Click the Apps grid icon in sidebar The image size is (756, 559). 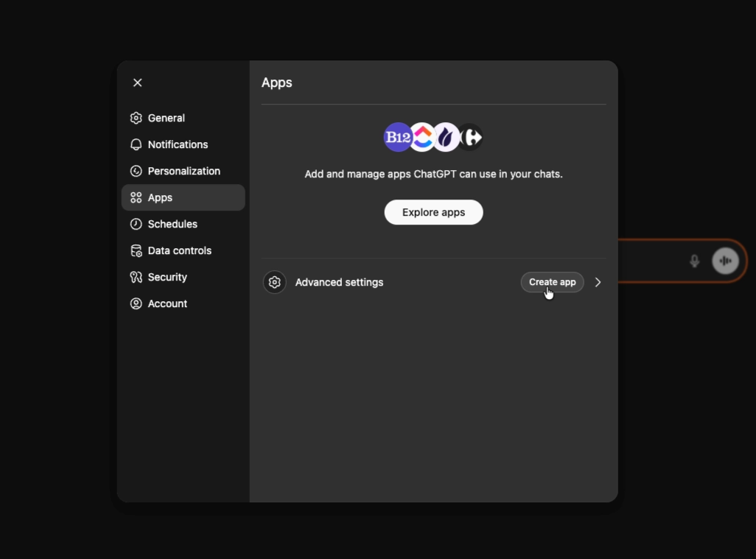point(136,197)
